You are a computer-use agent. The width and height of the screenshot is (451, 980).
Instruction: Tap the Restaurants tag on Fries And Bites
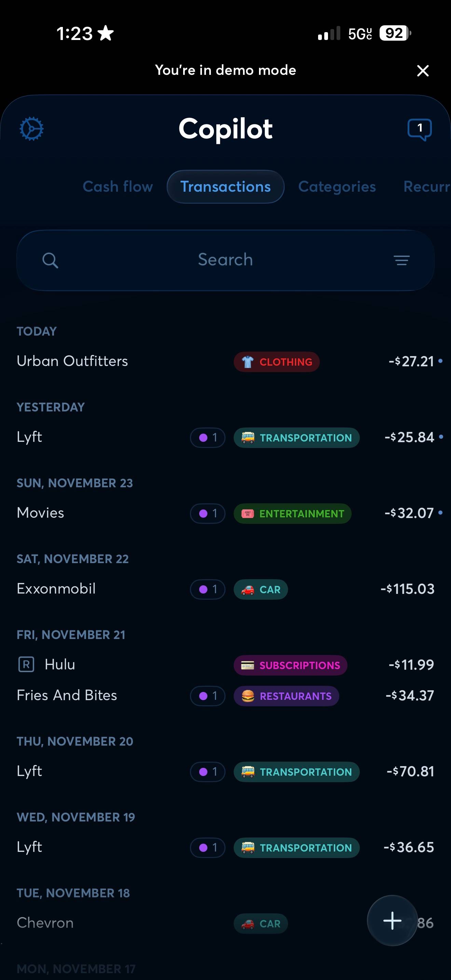pos(286,696)
